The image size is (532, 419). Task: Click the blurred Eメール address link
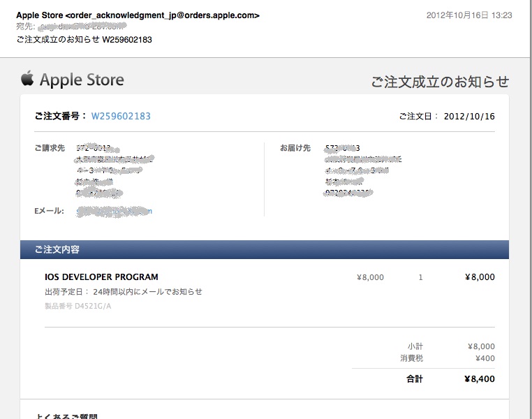pos(114,211)
